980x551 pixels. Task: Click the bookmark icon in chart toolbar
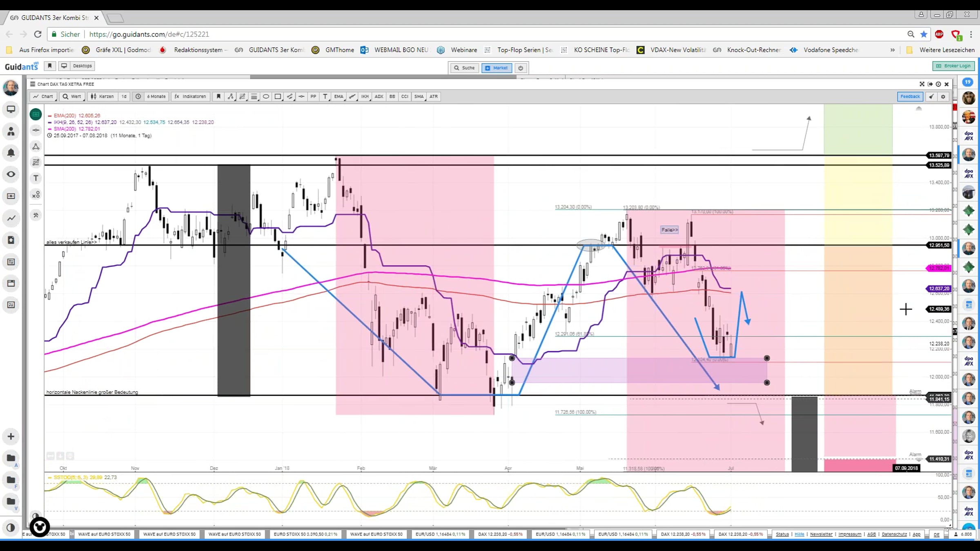[218, 96]
